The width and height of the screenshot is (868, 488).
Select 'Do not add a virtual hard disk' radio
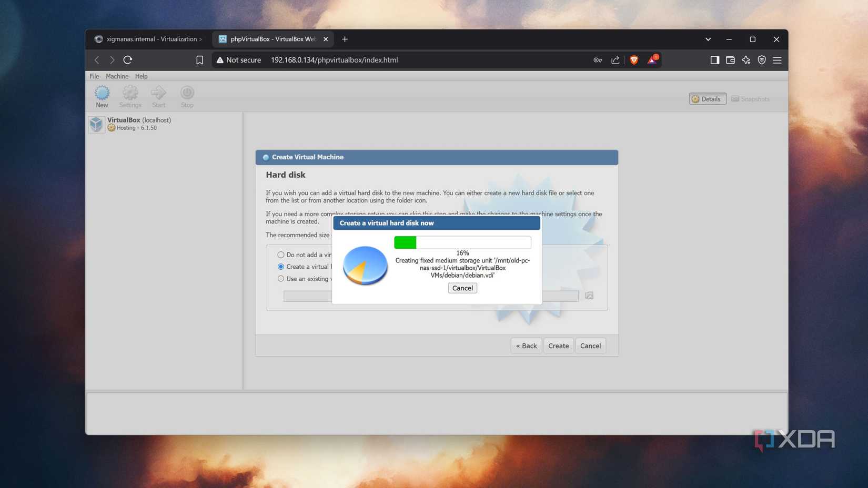281,255
